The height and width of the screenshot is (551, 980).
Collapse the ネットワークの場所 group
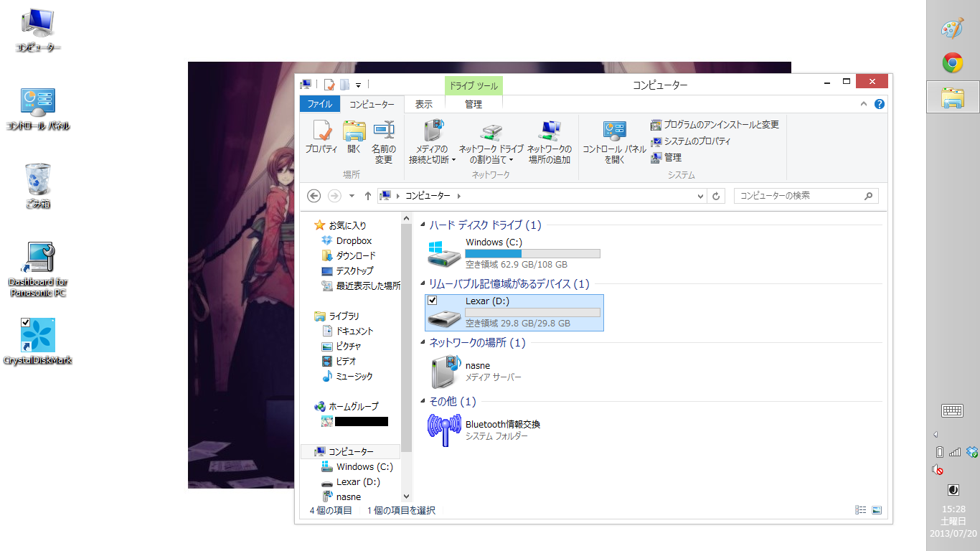(x=423, y=344)
